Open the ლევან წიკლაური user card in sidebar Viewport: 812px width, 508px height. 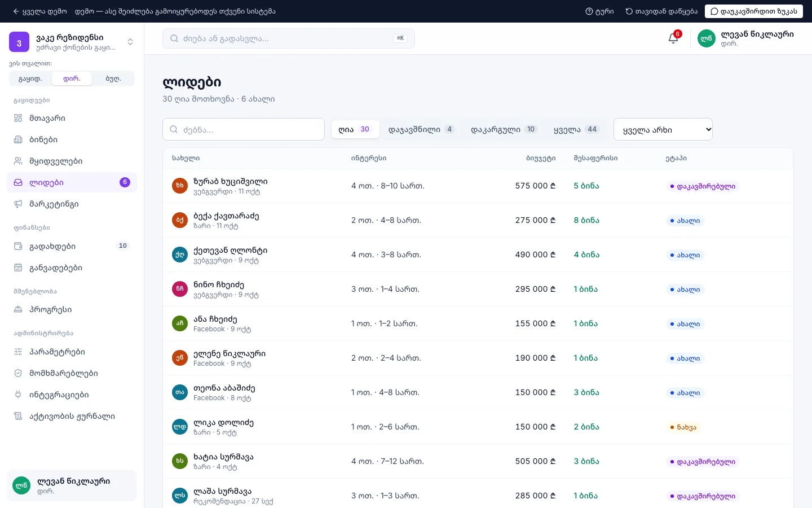[x=72, y=485]
